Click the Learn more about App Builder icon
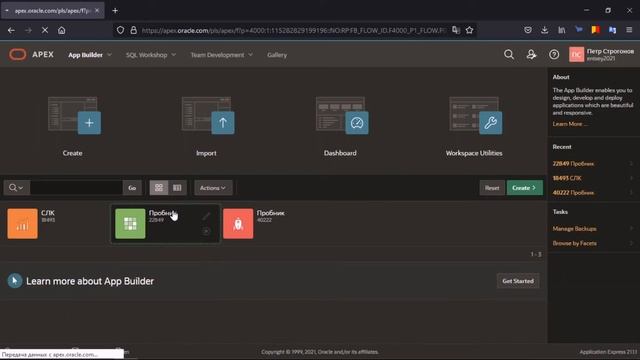640x360 pixels. 15,281
